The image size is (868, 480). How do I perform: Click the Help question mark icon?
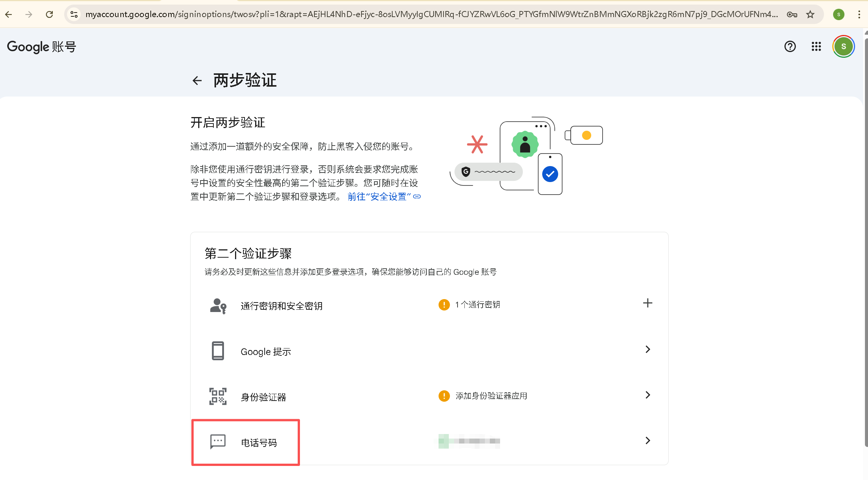(790, 46)
